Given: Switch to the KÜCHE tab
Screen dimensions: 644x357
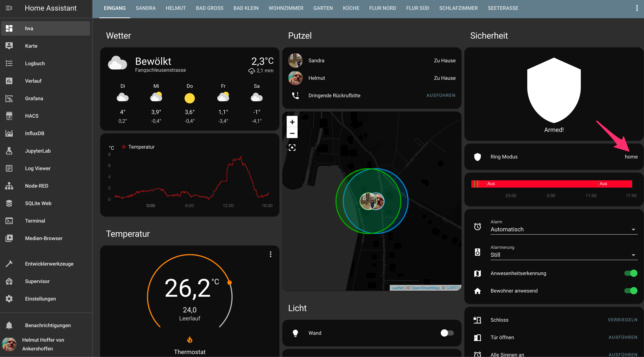Looking at the screenshot, I should click(351, 8).
